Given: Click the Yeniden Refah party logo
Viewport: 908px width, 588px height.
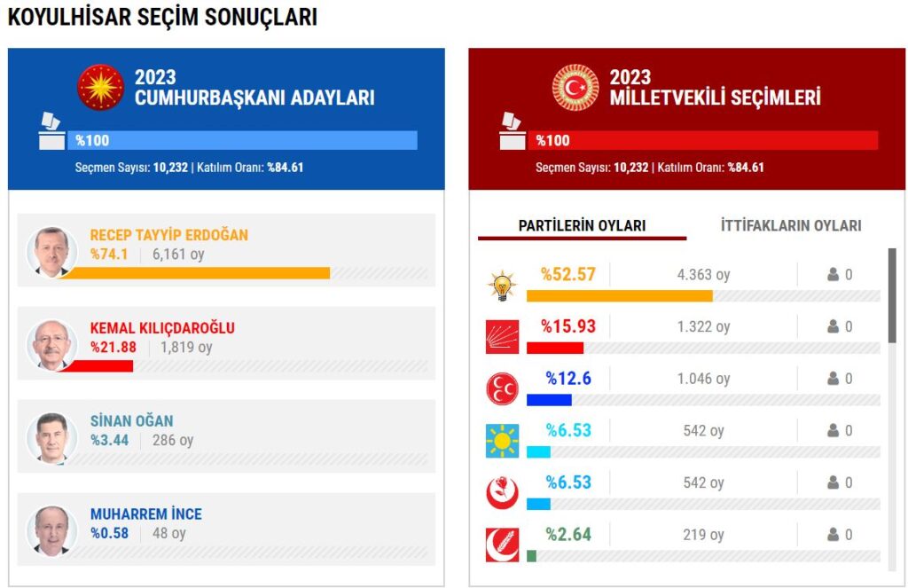Looking at the screenshot, I should point(502,545).
